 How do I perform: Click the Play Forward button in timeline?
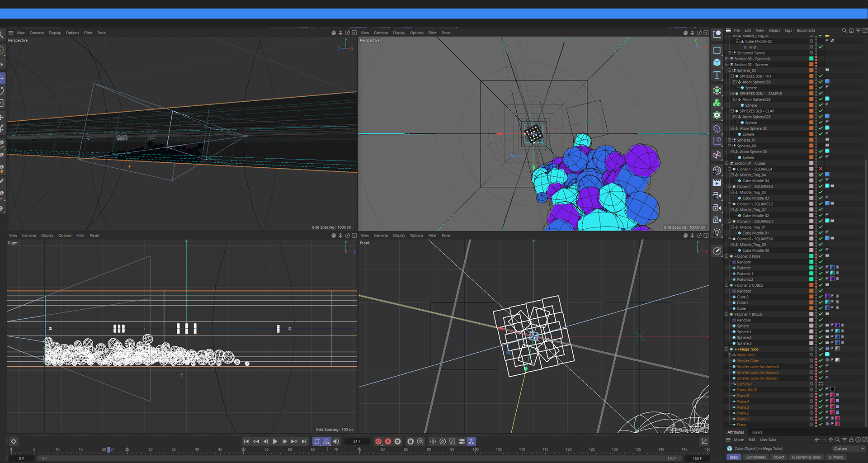pyautogui.click(x=275, y=441)
